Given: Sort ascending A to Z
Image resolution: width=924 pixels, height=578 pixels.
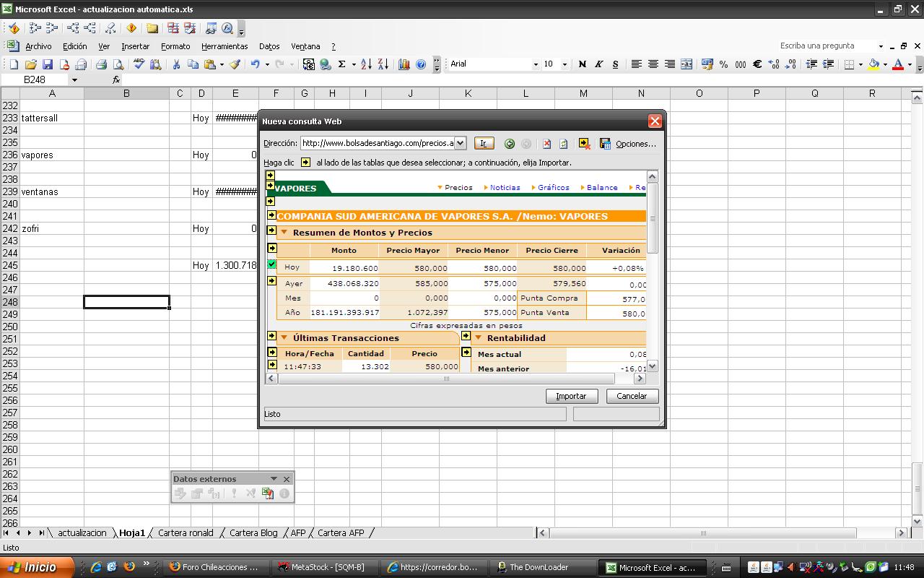Looking at the screenshot, I should coord(366,64).
